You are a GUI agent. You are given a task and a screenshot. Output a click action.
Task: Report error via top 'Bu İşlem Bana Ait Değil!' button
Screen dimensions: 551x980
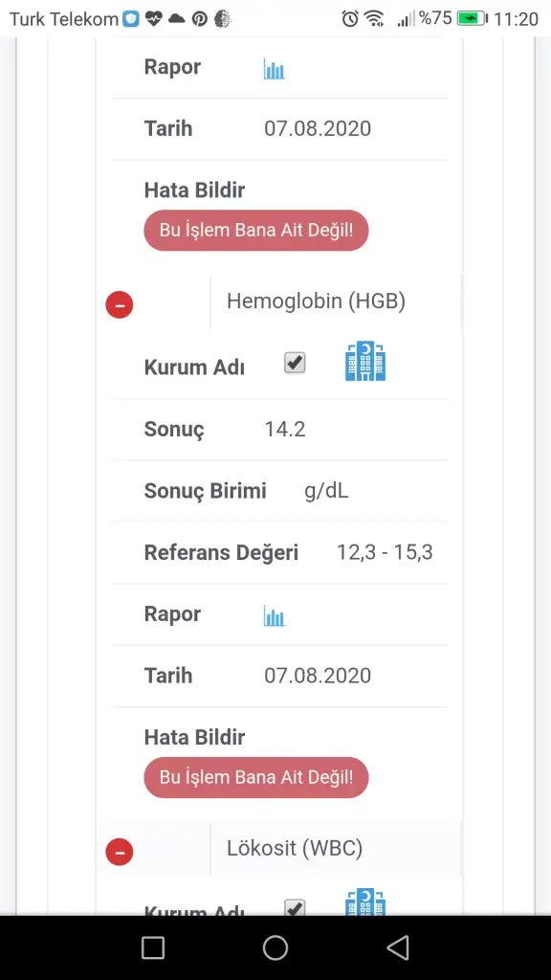coord(256,230)
